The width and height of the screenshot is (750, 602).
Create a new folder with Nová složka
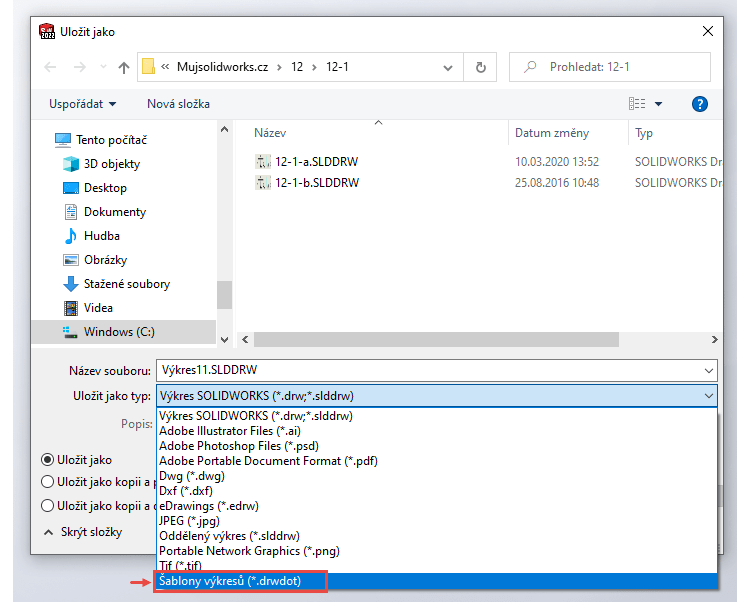coord(178,104)
